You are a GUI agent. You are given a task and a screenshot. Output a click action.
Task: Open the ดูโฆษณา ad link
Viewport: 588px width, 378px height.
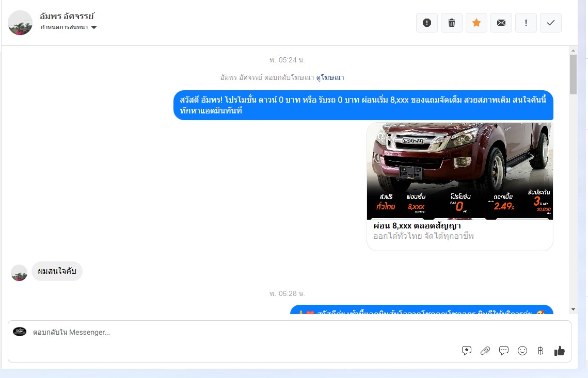[330, 77]
